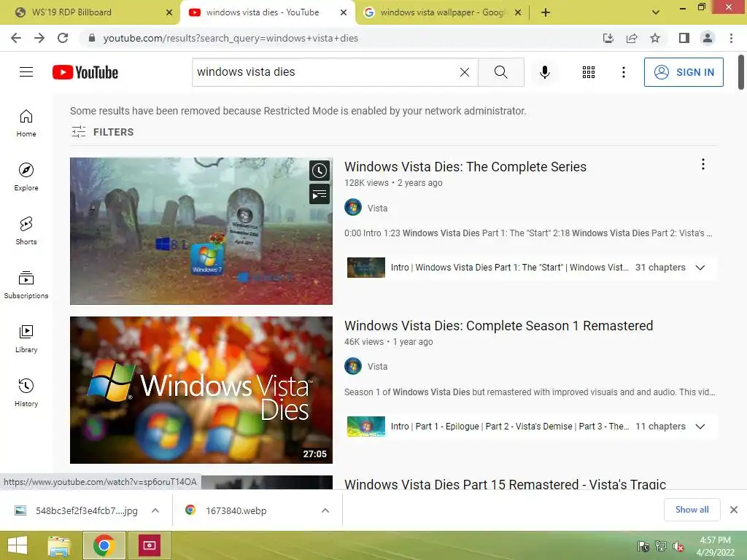Go forward in browser history
Screen dimensions: 747x560
[39, 38]
